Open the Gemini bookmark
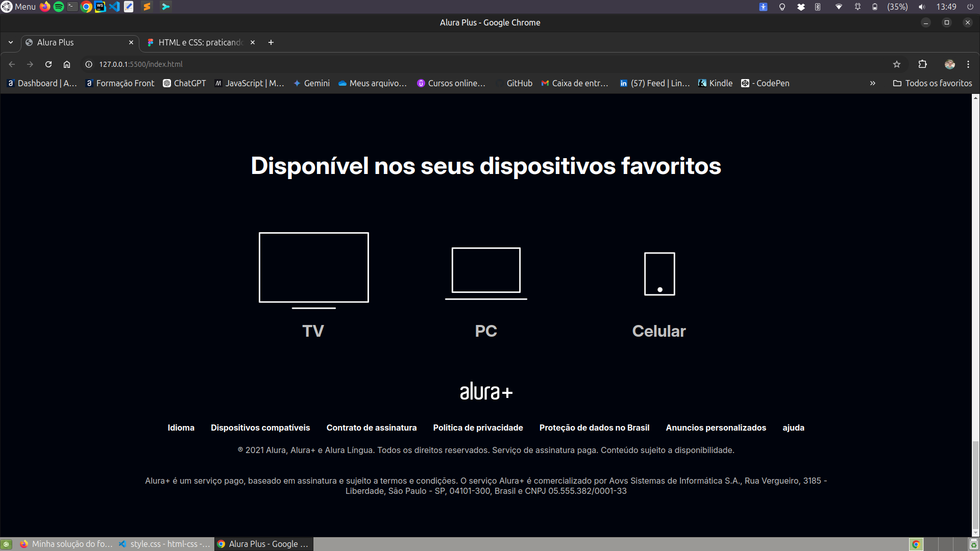This screenshot has width=980, height=551. point(312,83)
